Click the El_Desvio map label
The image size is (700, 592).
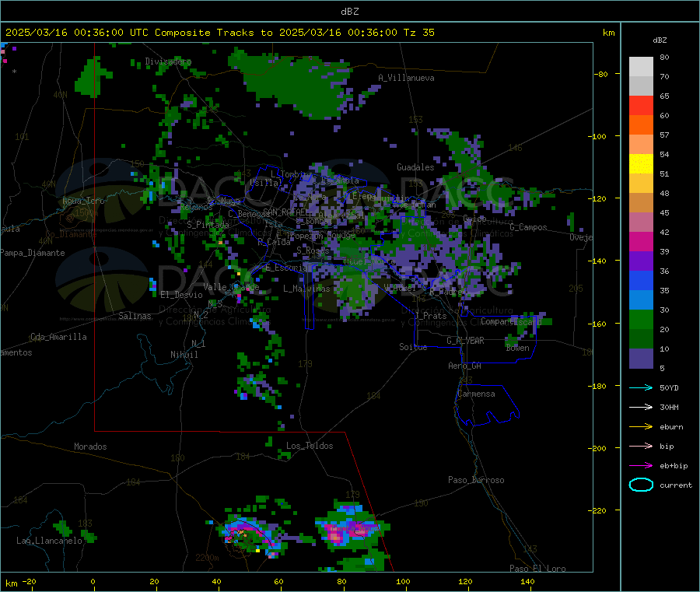coord(181,295)
